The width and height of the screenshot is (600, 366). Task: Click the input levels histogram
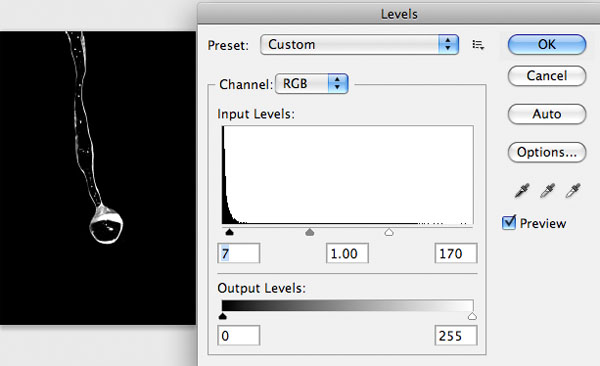tap(347, 175)
